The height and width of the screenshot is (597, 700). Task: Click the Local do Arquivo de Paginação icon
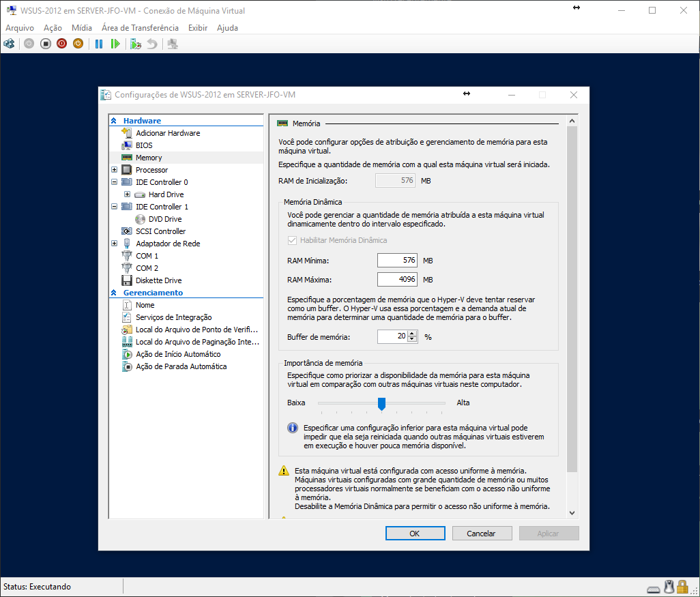(x=127, y=342)
